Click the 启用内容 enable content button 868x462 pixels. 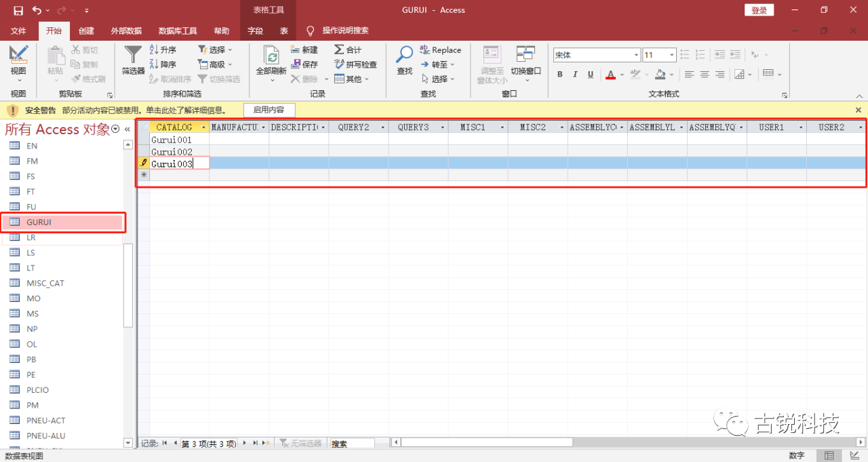[269, 109]
